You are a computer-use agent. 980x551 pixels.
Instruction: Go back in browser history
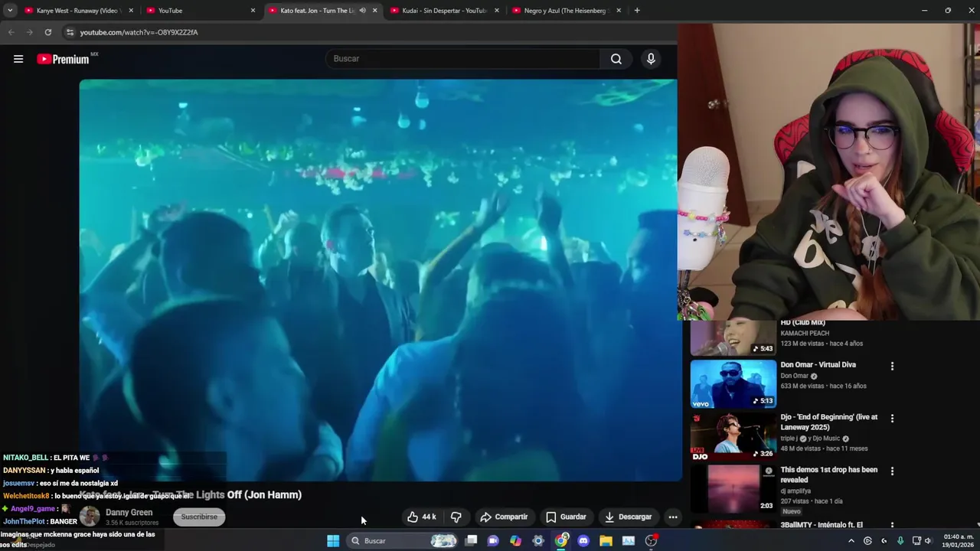tap(11, 32)
